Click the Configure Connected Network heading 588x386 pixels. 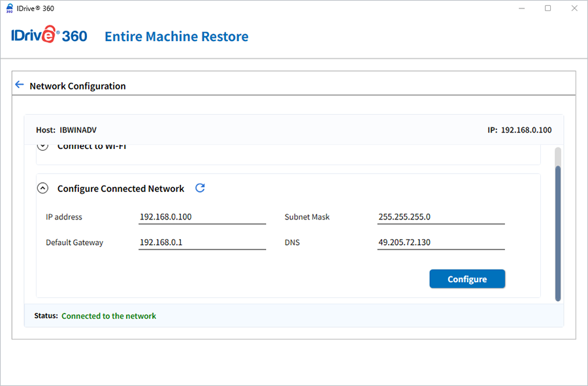pos(121,189)
